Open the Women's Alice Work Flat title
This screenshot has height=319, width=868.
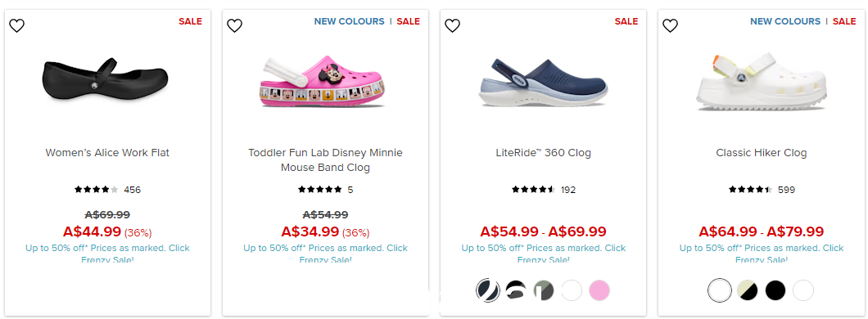(107, 153)
